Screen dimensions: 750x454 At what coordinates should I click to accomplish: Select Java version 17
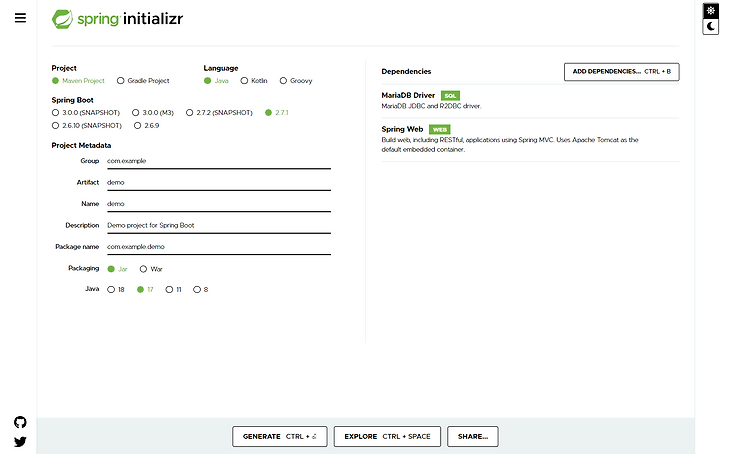145,289
